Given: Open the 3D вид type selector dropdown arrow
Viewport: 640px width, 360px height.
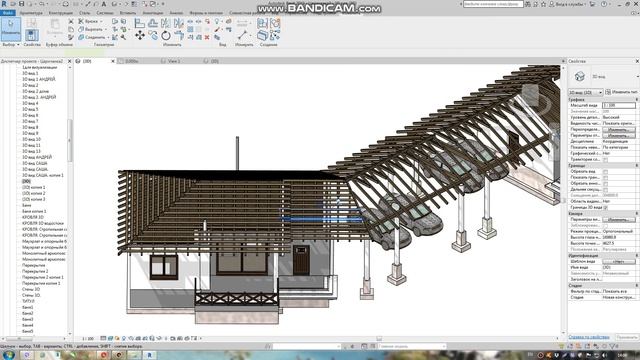Looking at the screenshot, I should coord(637,76).
